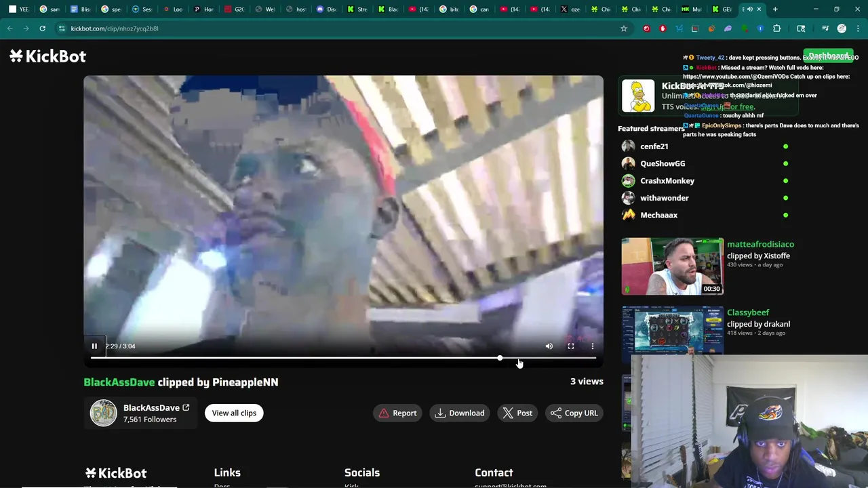The height and width of the screenshot is (488, 868).
Task: Click the KickBot logo in the header
Action: 48,56
